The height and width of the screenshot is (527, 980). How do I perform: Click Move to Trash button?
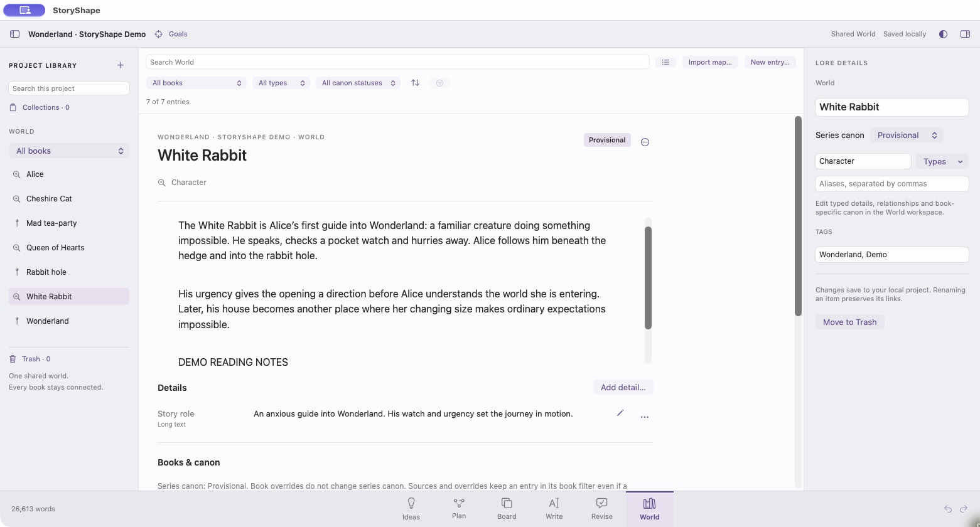click(849, 322)
